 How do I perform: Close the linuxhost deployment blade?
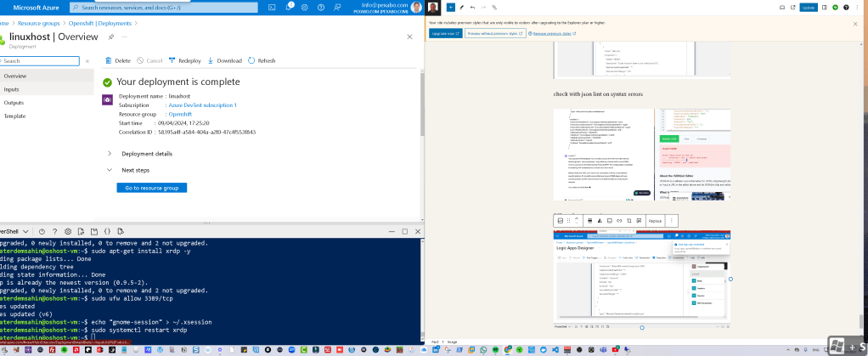pos(409,37)
